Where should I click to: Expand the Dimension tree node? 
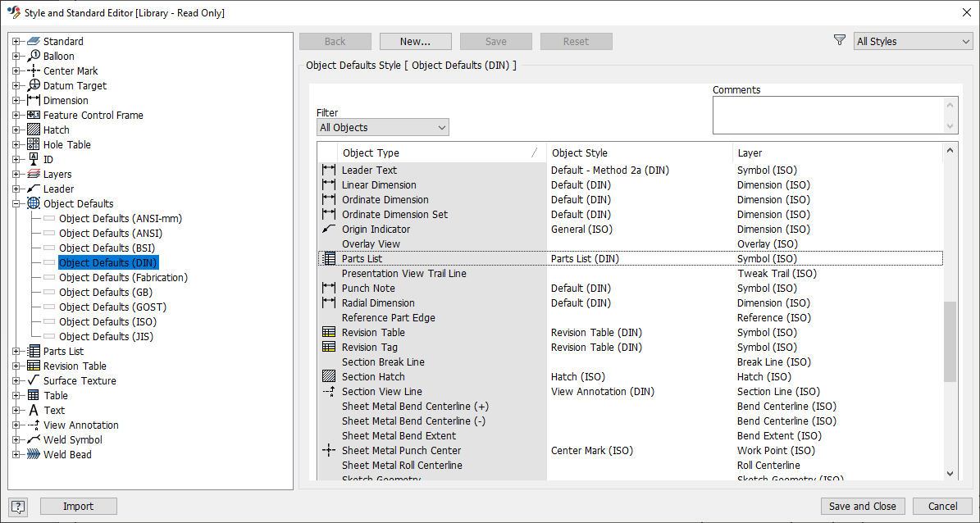point(16,101)
